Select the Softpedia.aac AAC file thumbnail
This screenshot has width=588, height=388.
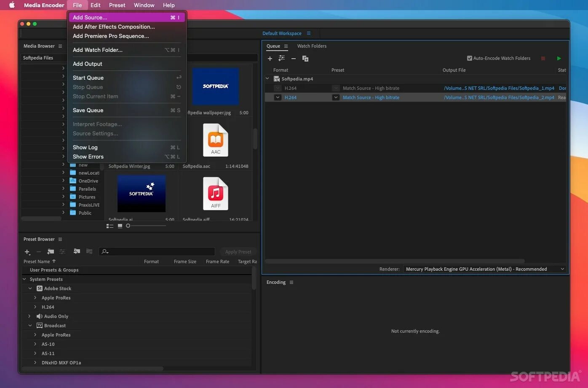tap(216, 140)
